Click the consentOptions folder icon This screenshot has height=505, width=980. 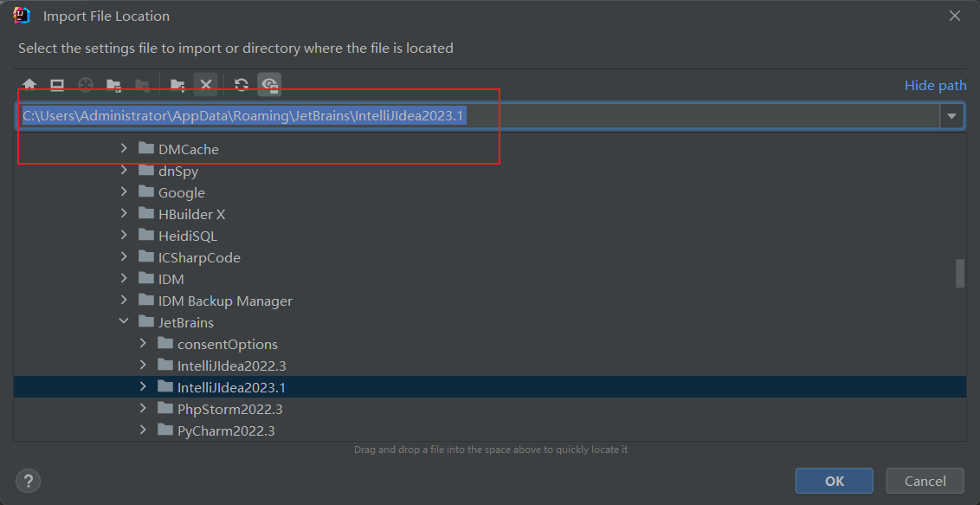tap(165, 344)
